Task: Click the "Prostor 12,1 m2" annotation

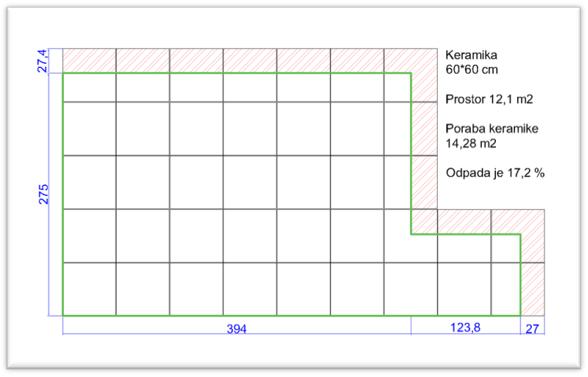Action: click(489, 100)
